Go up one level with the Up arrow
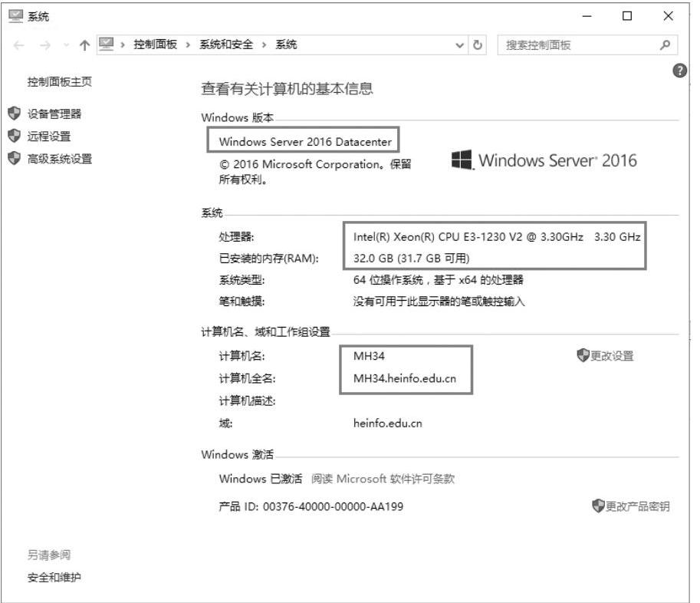This screenshot has height=603, width=700. [84, 45]
